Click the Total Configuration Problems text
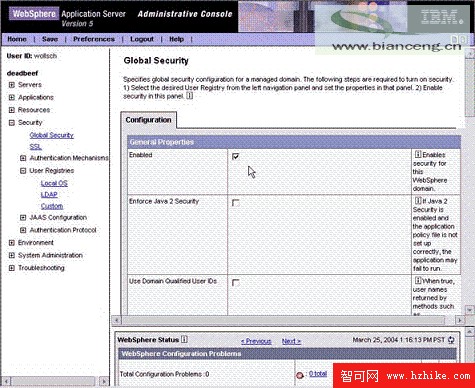This screenshot has width=475, height=388. point(164,374)
